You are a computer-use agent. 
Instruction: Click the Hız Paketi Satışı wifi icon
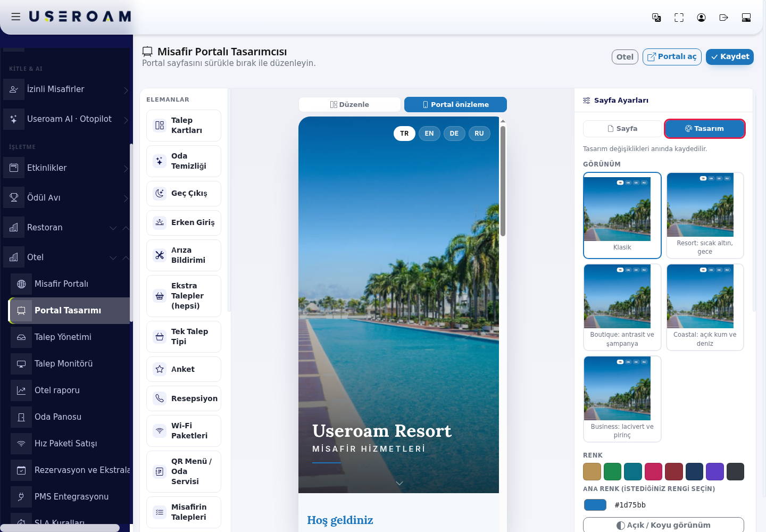(21, 444)
